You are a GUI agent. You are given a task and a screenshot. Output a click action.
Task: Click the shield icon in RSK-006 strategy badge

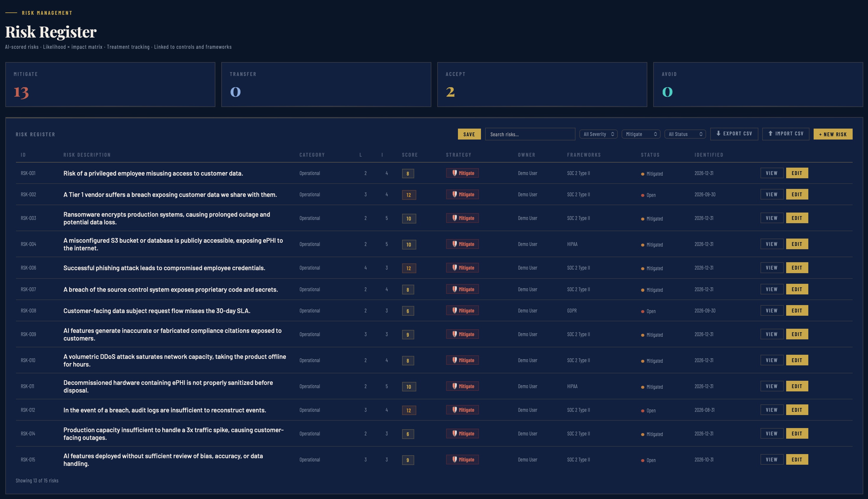[454, 268]
